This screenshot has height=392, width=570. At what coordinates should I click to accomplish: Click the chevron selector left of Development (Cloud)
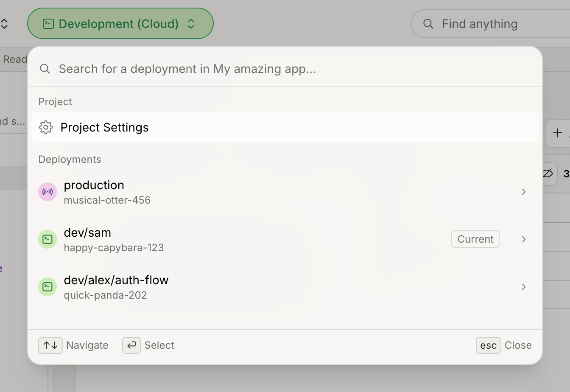pos(4,24)
